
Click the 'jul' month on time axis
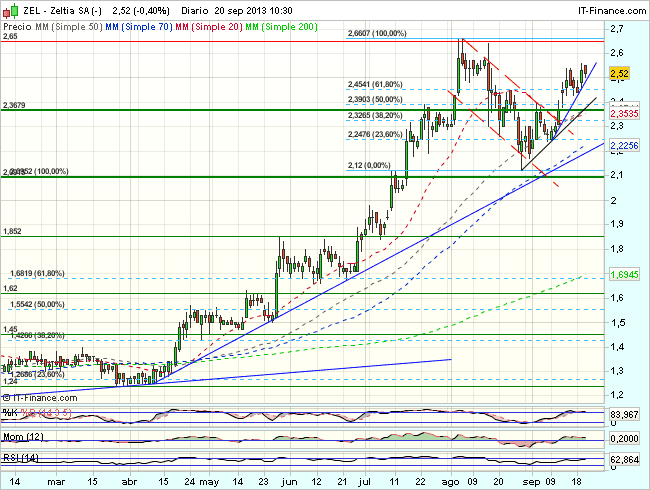365,482
